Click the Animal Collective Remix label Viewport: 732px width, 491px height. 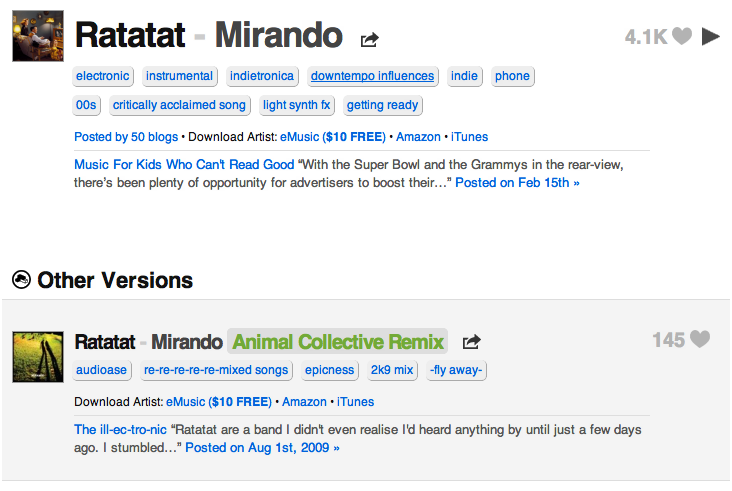(x=338, y=342)
